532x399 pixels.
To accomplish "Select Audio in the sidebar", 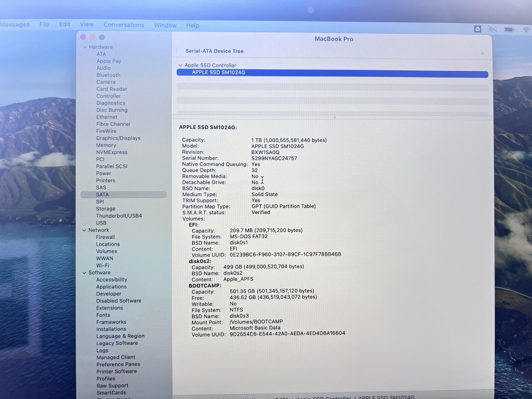I will tap(103, 68).
